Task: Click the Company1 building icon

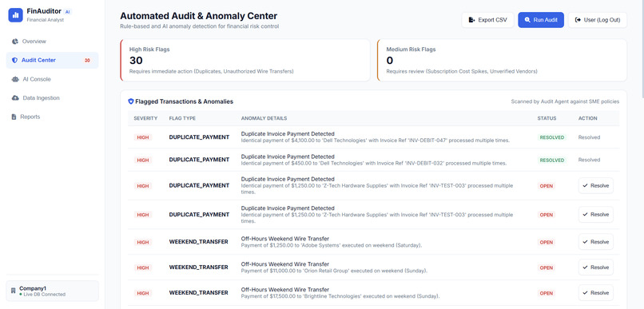Action: pyautogui.click(x=14, y=291)
